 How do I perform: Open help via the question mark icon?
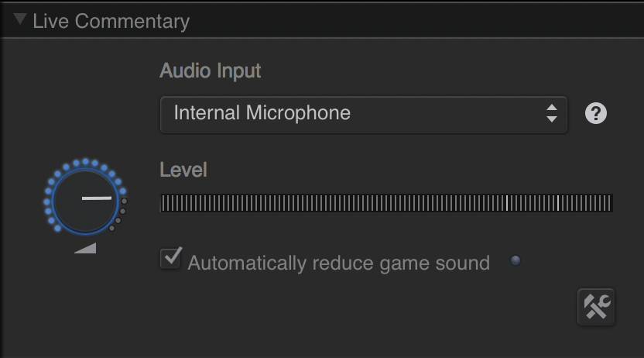pos(595,113)
